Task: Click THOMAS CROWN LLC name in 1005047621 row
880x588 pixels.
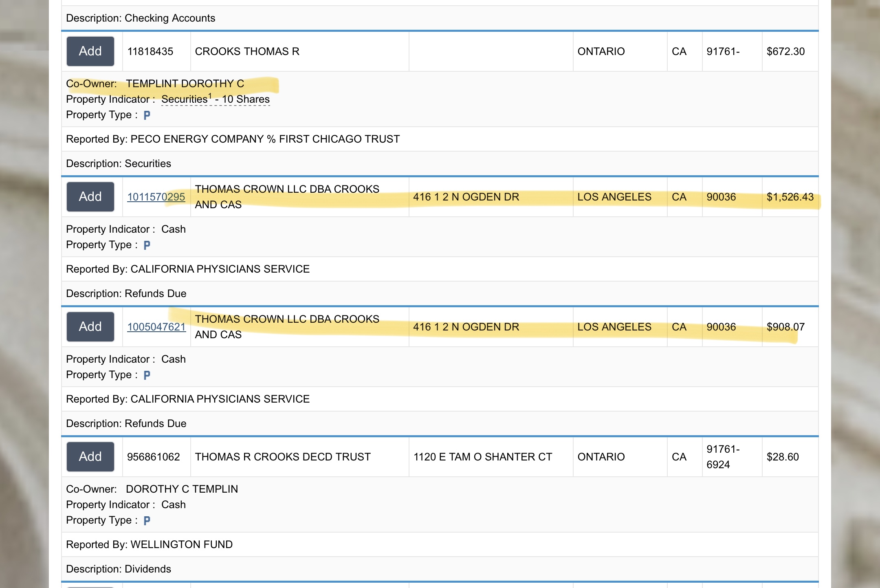Action: pyautogui.click(x=287, y=327)
